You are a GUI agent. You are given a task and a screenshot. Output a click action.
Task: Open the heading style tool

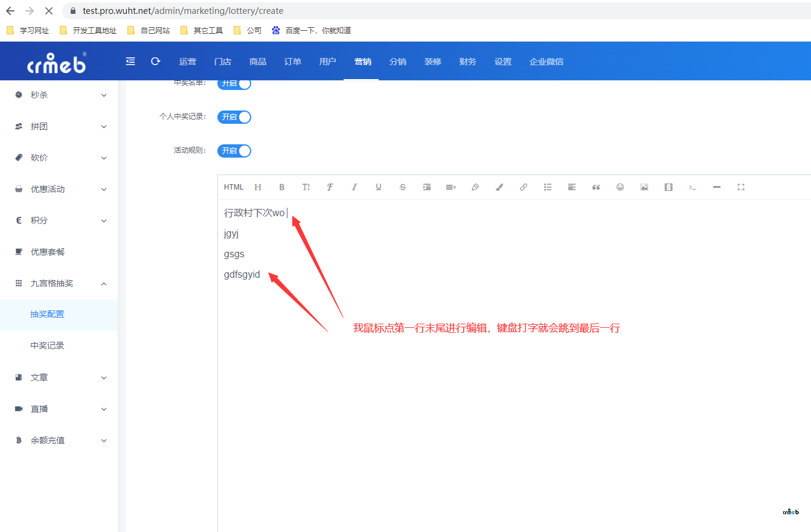258,187
